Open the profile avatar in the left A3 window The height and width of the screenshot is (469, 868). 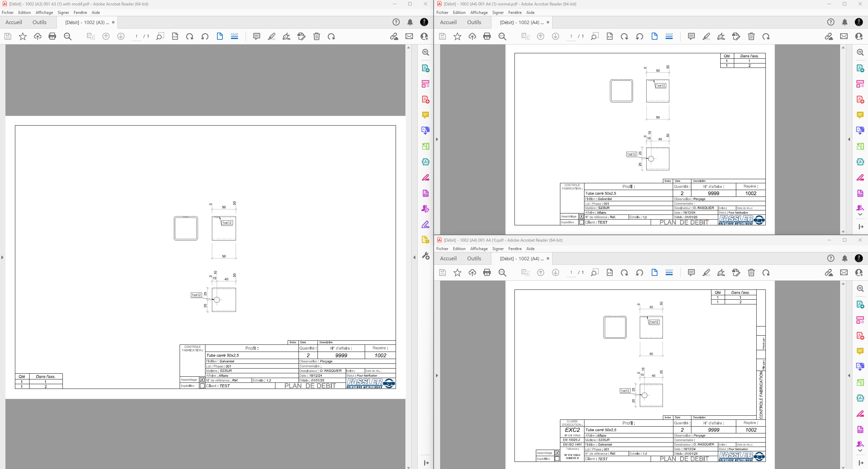pyautogui.click(x=424, y=22)
